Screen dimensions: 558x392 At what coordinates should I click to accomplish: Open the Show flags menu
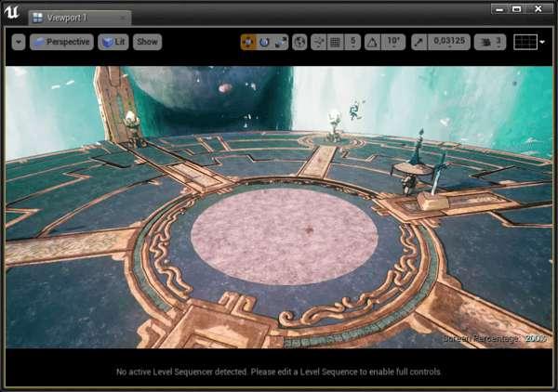(x=147, y=43)
